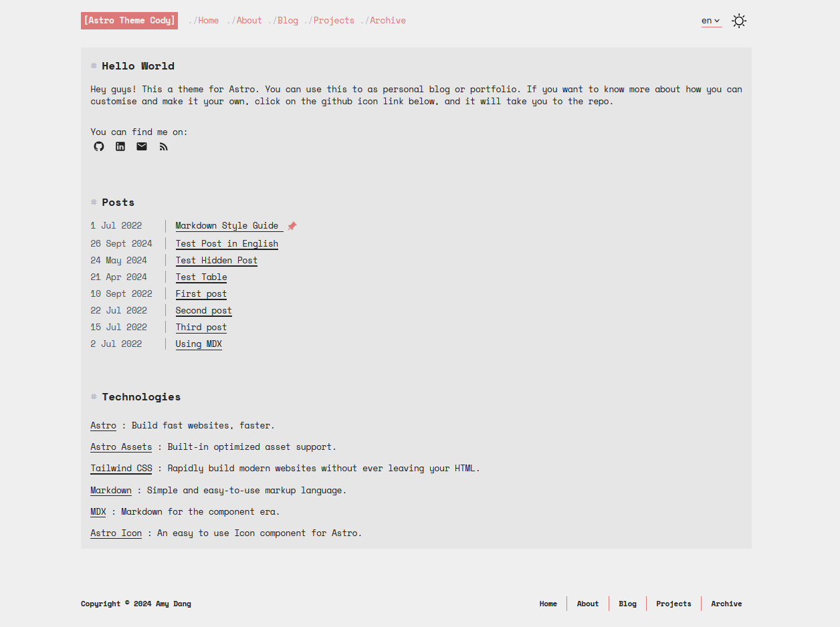Open the RSS feed icon

pos(163,146)
